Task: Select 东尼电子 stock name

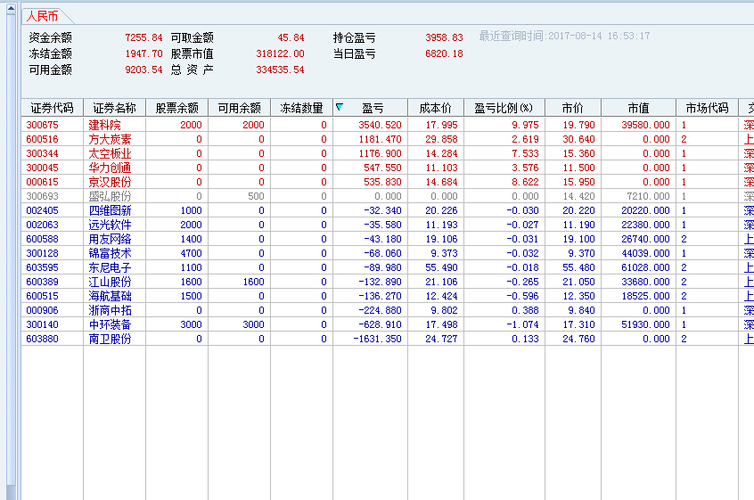Action: click(x=110, y=268)
